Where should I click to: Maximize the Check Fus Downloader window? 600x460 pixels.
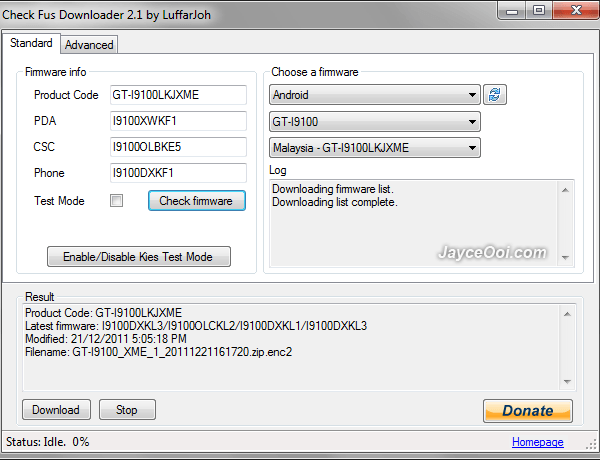[539, 10]
